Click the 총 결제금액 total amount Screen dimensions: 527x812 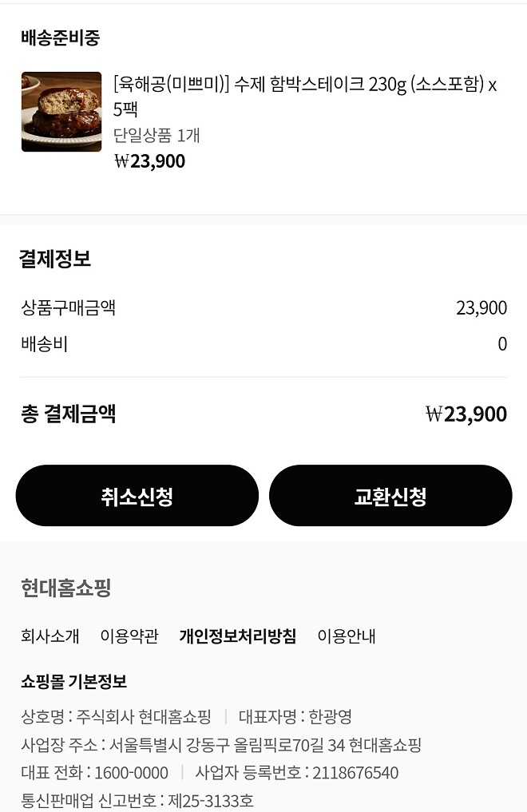(x=470, y=414)
